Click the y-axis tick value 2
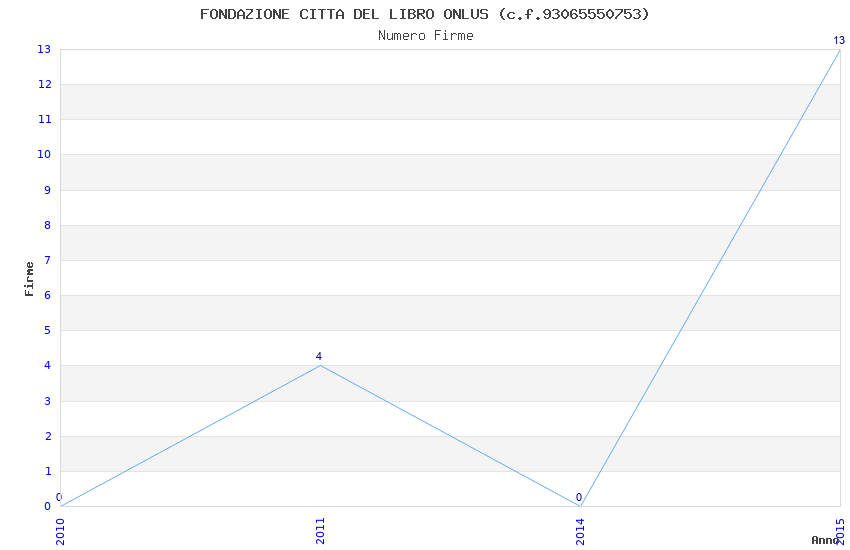The image size is (850, 550). pos(48,436)
